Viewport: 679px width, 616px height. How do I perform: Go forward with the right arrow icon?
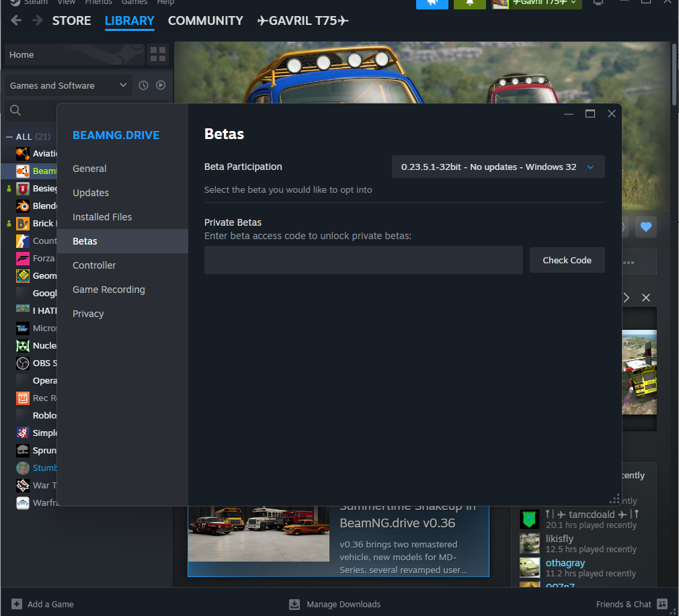(38, 20)
